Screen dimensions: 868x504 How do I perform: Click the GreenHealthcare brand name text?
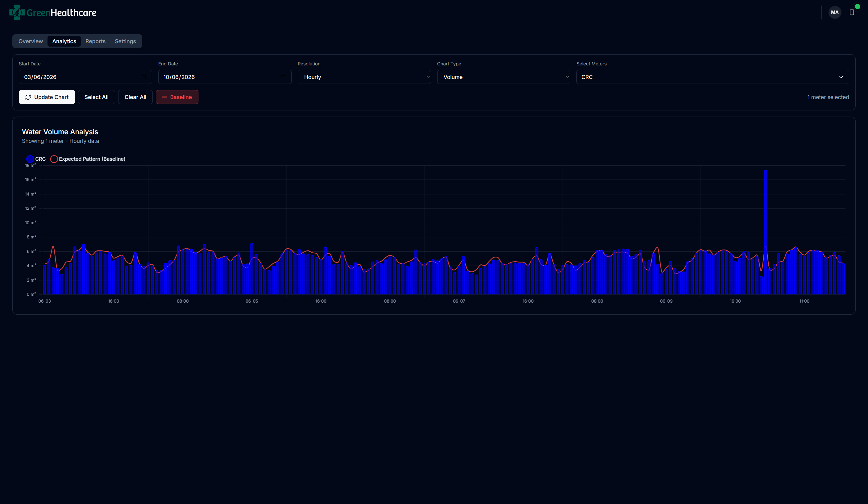coord(61,13)
